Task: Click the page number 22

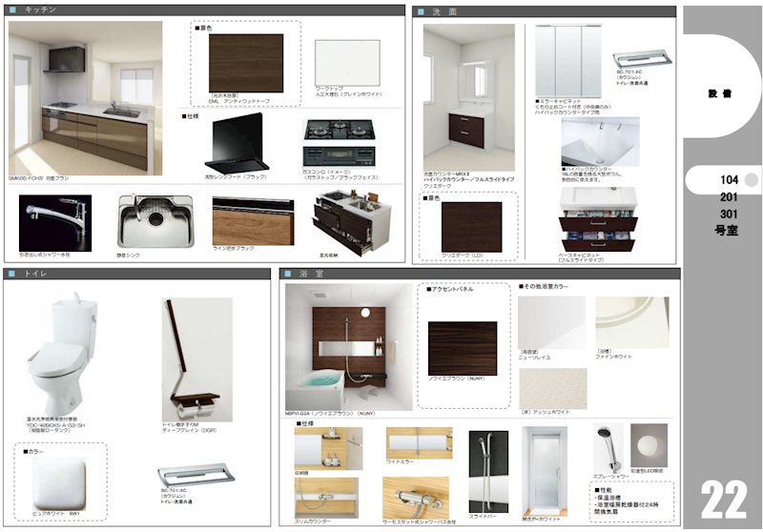Action: 723,498
